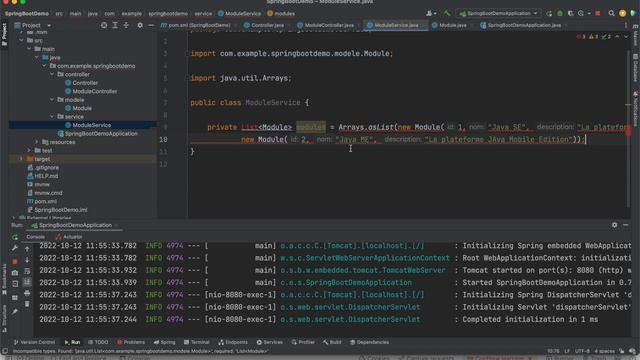Click Scroll up arrow in console gutter
640x360 pixels.
(27, 248)
